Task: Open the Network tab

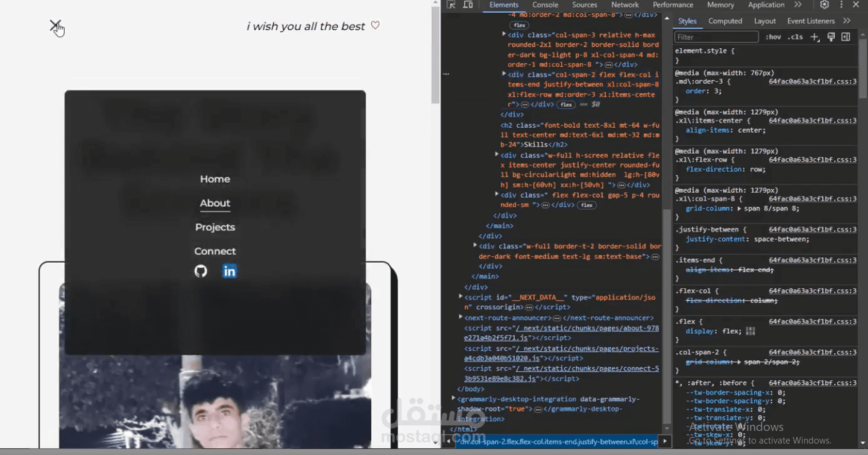Action: tap(625, 5)
